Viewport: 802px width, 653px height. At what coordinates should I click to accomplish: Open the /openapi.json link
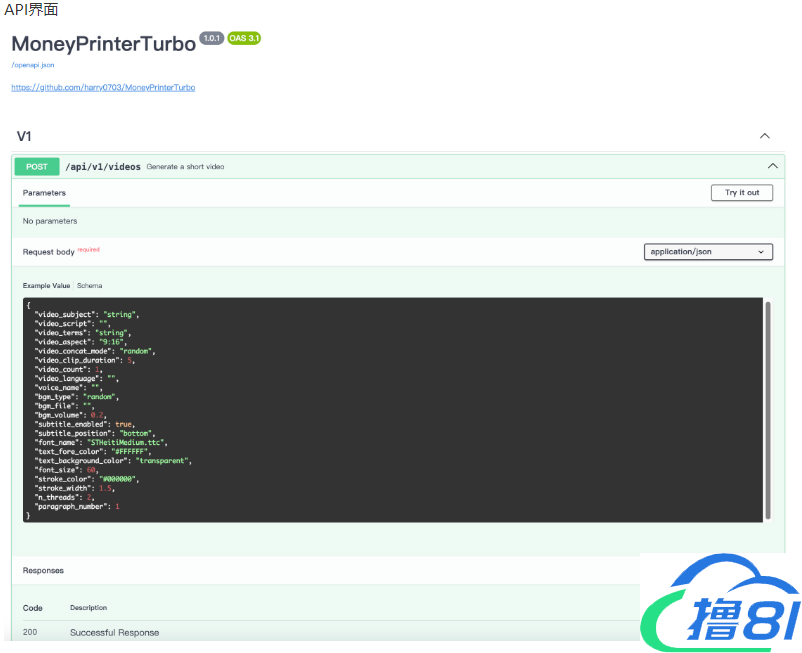(x=33, y=65)
